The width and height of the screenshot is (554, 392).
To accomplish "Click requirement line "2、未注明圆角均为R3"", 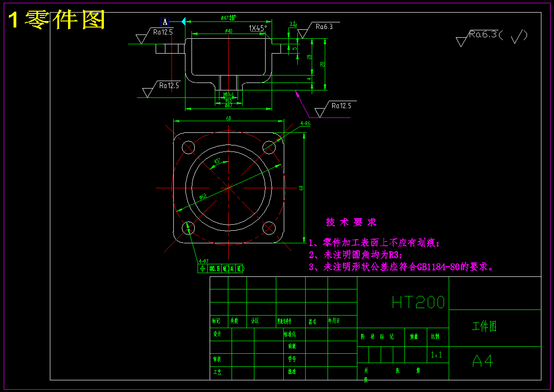I will [x=356, y=255].
